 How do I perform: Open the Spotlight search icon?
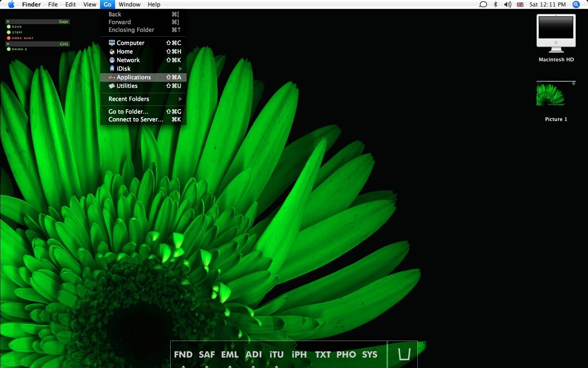(x=576, y=4)
